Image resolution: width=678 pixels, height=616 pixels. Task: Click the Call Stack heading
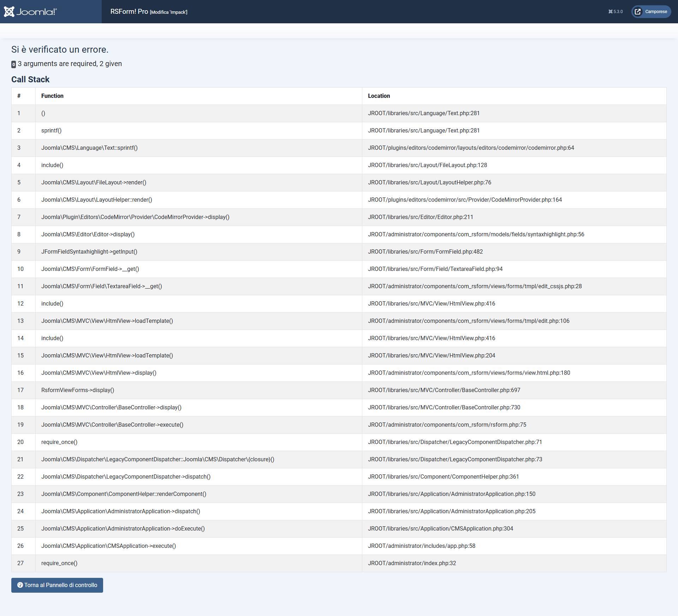click(30, 79)
